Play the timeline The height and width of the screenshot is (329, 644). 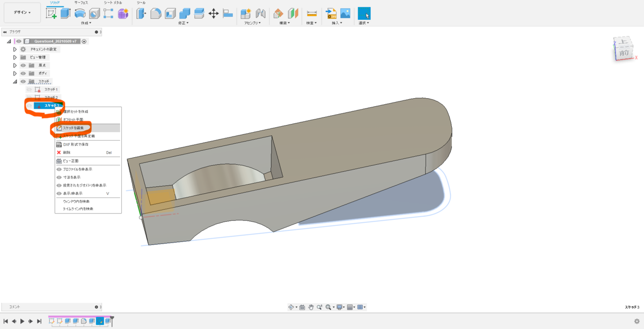pyautogui.click(x=23, y=321)
